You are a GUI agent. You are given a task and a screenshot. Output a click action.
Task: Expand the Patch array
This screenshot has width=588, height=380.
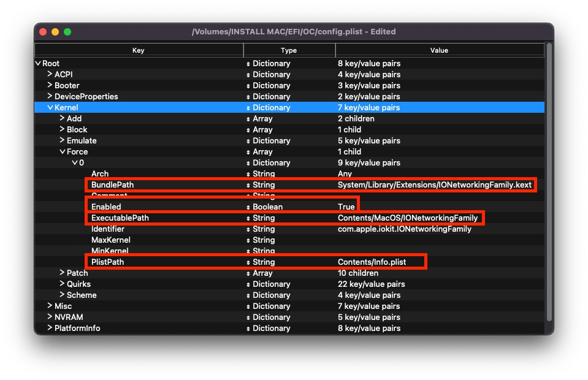tap(63, 273)
